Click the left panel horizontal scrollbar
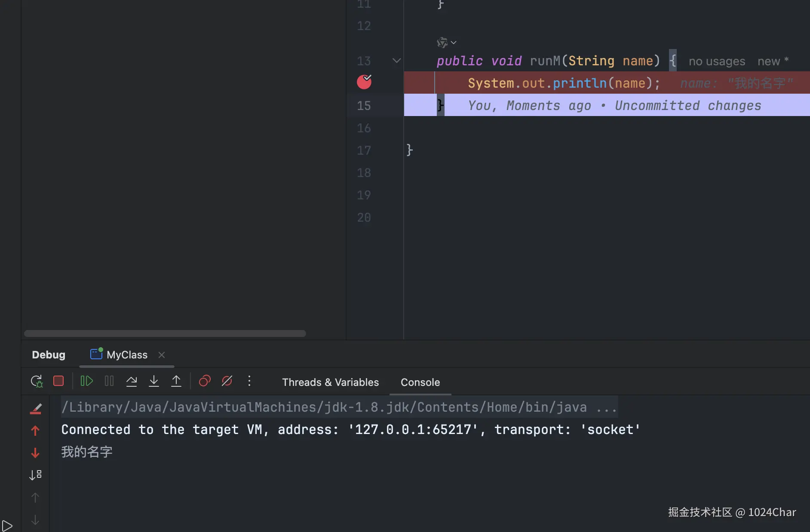The image size is (810, 532). (165, 333)
